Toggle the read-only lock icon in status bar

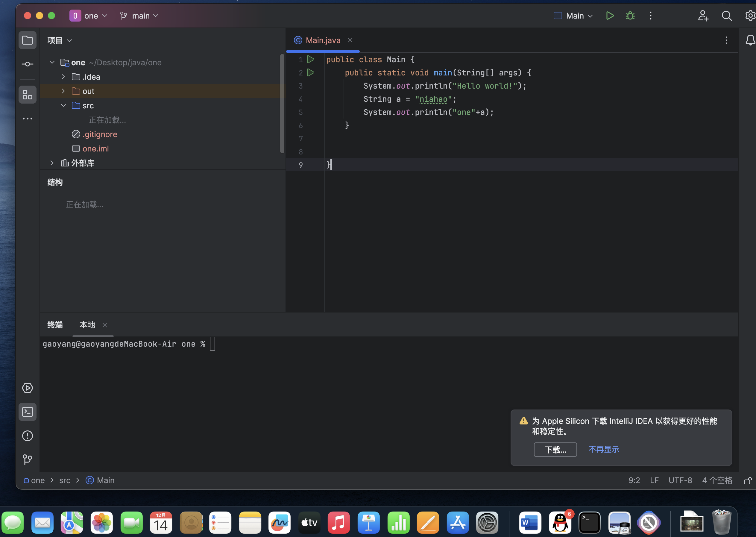[x=747, y=480]
